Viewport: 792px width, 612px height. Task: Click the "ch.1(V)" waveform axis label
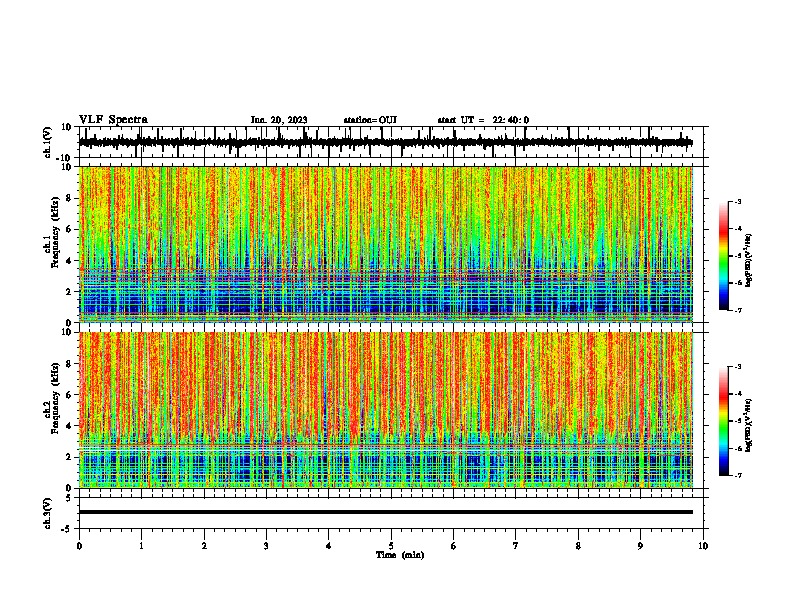pyautogui.click(x=48, y=142)
